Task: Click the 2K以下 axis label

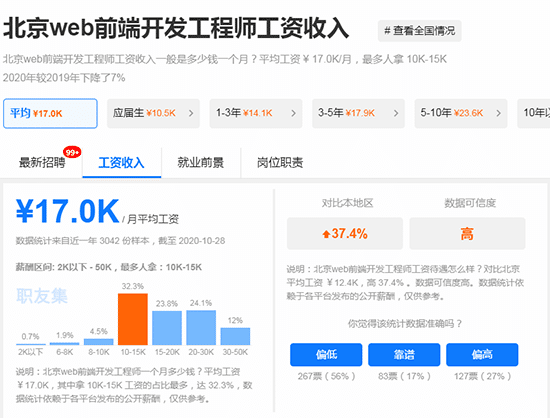Action: (31, 352)
